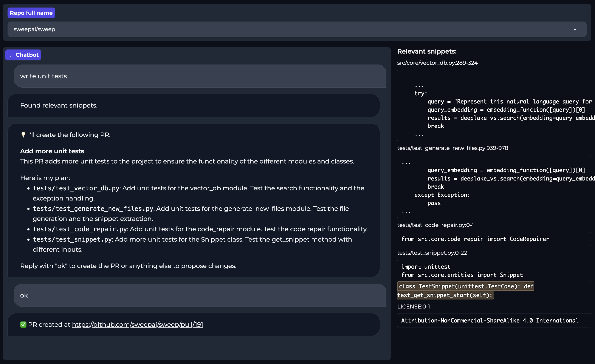Click the tests/test_snippet.py:0-22 snippet label

click(432, 253)
